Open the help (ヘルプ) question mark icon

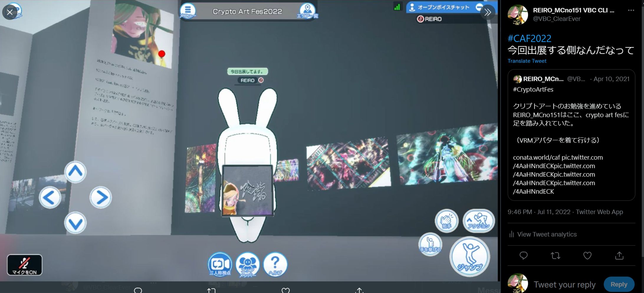click(275, 264)
